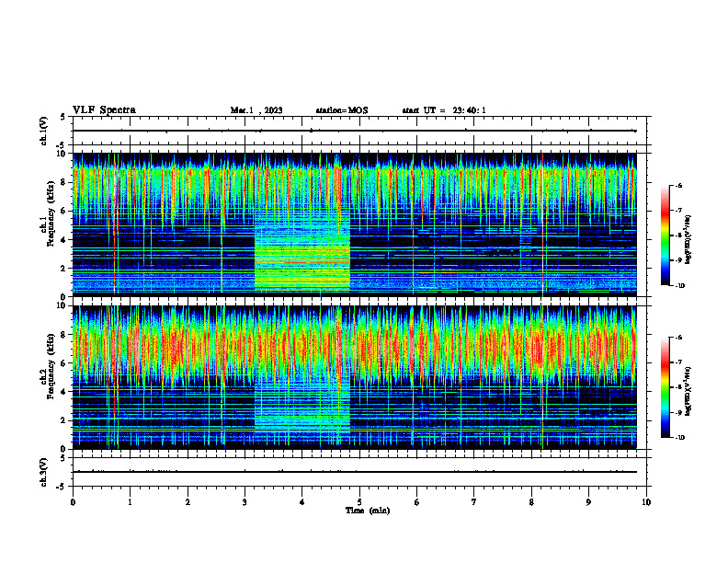Click the "-6" tick on the ch.2 color bar

coord(678,338)
